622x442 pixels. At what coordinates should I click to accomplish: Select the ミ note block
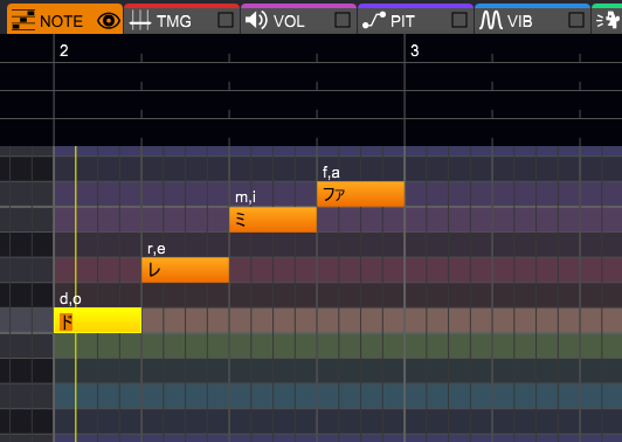[x=273, y=219]
